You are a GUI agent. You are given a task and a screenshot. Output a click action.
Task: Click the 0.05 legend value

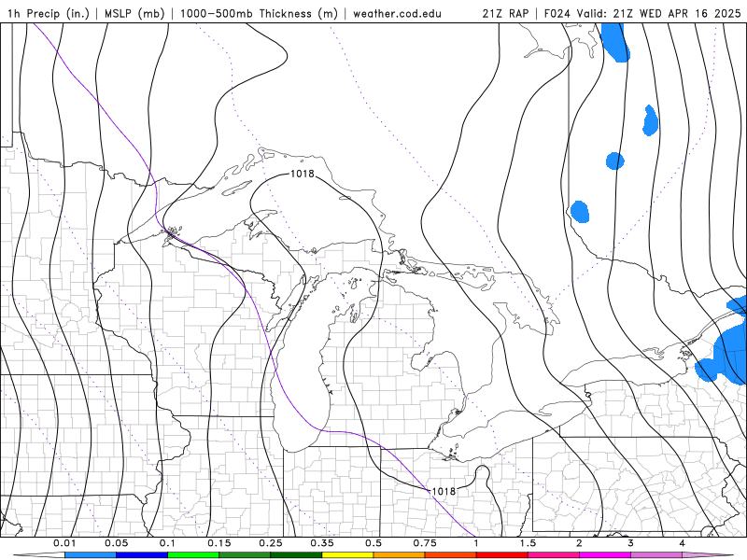(116, 543)
